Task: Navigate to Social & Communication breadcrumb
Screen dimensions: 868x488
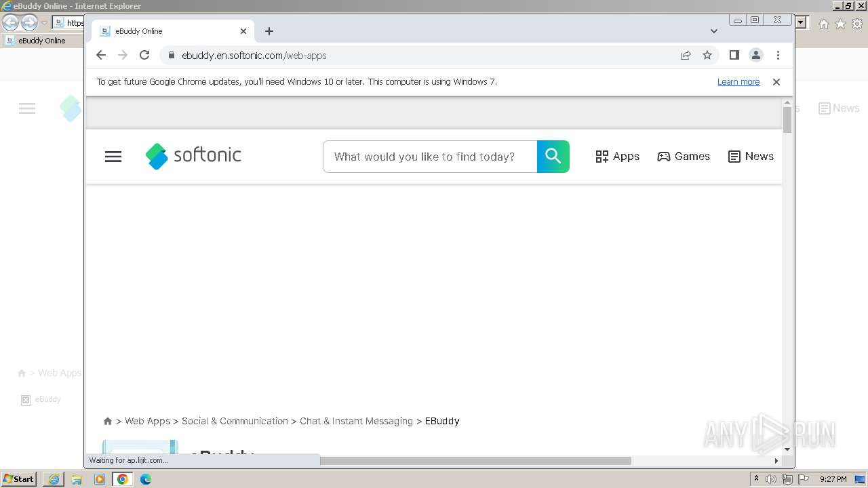Action: tap(235, 421)
